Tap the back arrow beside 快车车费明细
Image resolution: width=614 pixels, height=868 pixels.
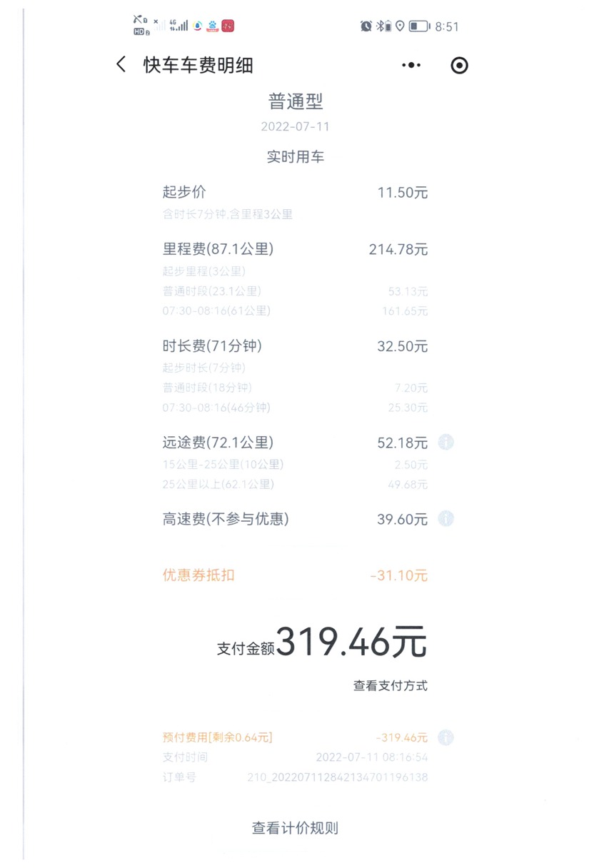pos(121,65)
